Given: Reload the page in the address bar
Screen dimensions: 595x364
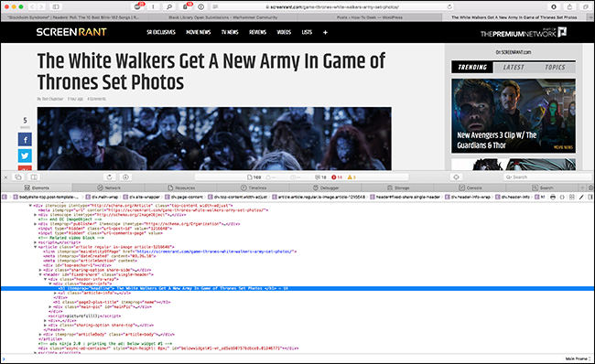Looking at the screenshot, I should coord(449,6).
